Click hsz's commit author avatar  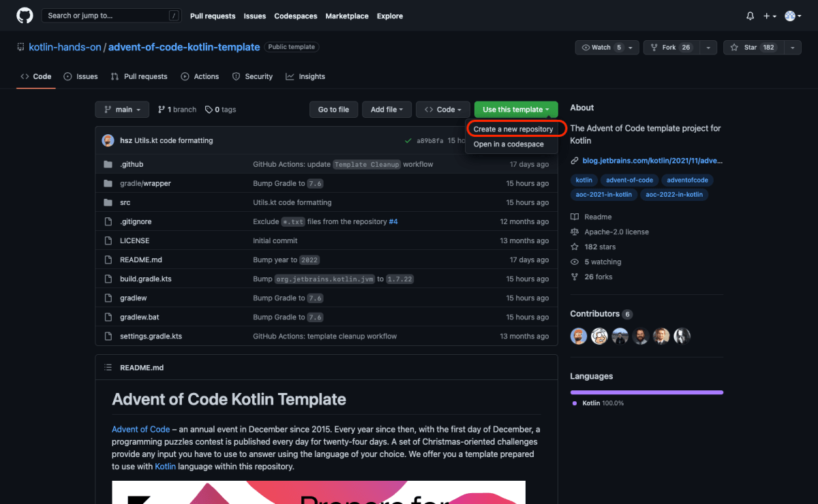click(x=108, y=140)
